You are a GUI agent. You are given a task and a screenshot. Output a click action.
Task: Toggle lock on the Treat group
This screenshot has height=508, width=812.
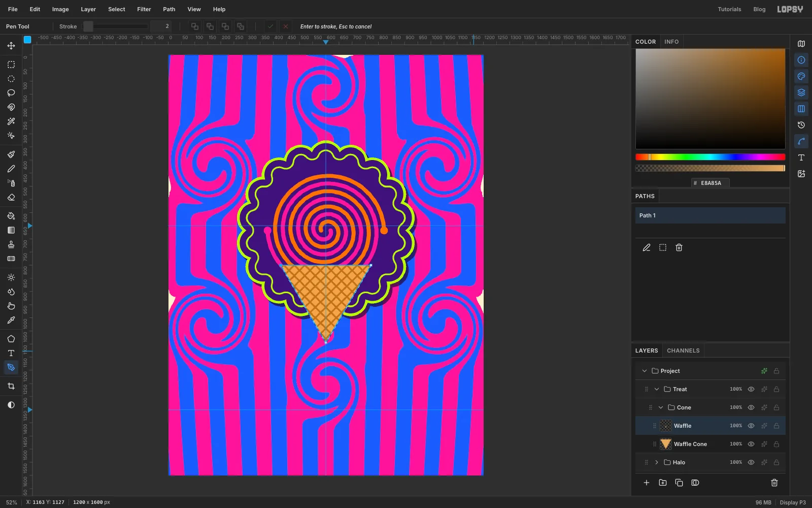(x=776, y=389)
